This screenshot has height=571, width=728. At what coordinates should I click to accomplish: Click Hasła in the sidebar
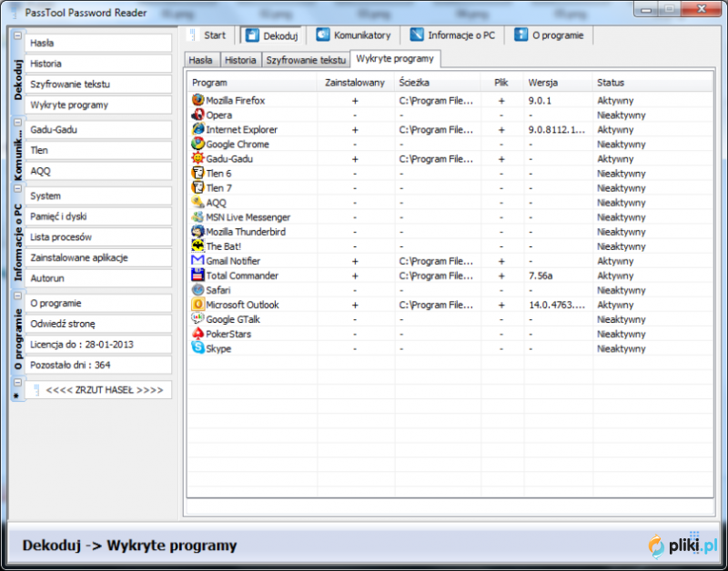(98, 43)
